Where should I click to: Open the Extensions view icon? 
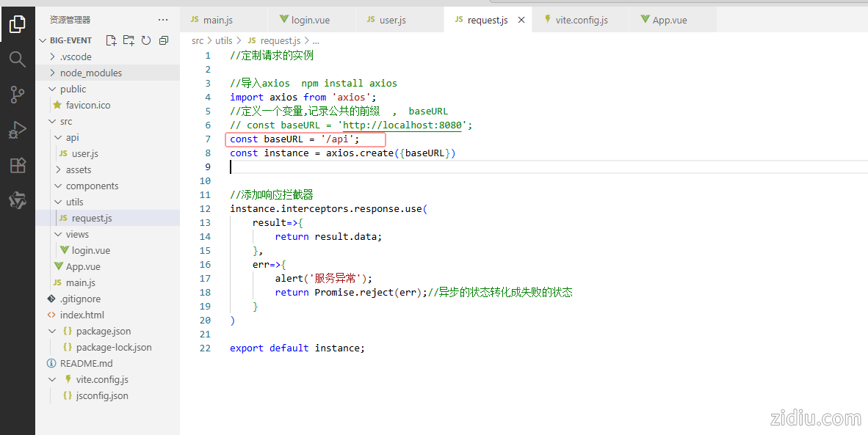(17, 166)
